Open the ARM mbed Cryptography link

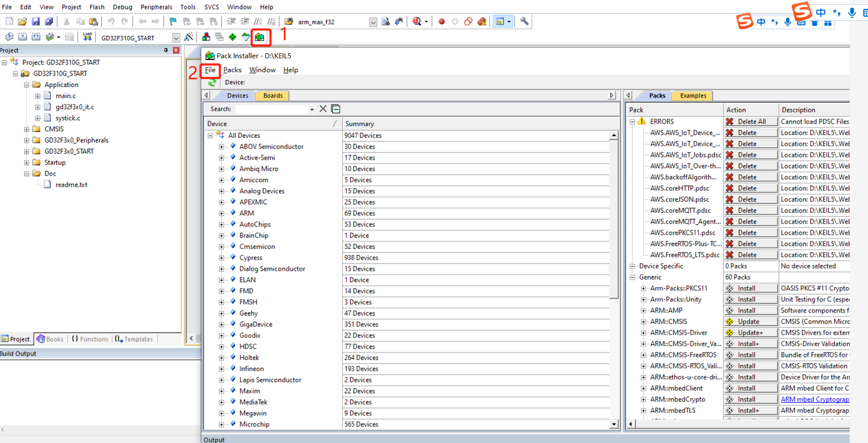(x=815, y=399)
